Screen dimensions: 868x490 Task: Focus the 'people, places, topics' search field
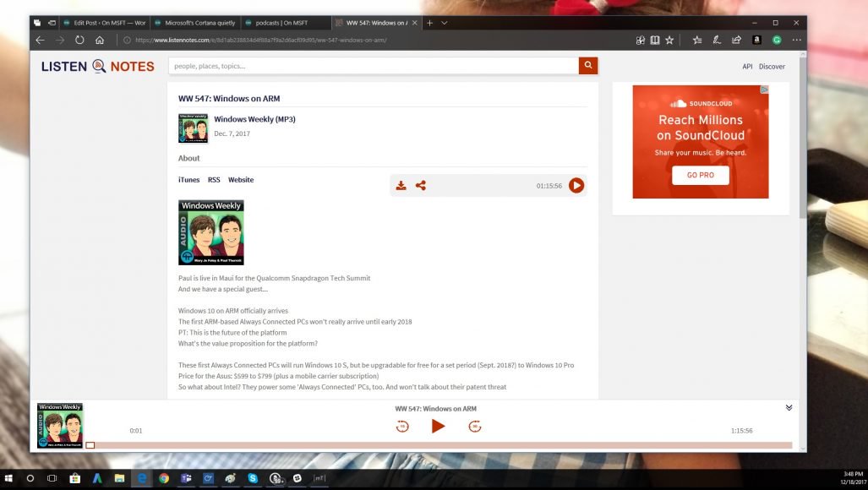click(373, 66)
